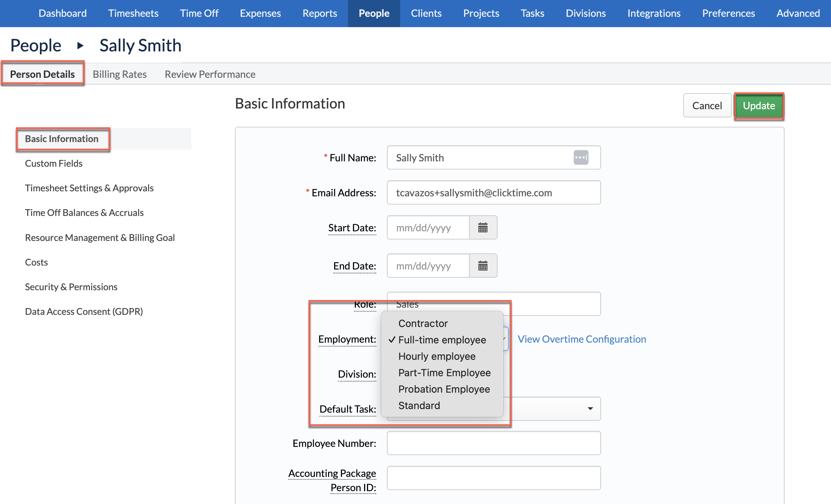Open Data Access Consent (GDPR)
Image resolution: width=831 pixels, height=504 pixels.
(84, 311)
